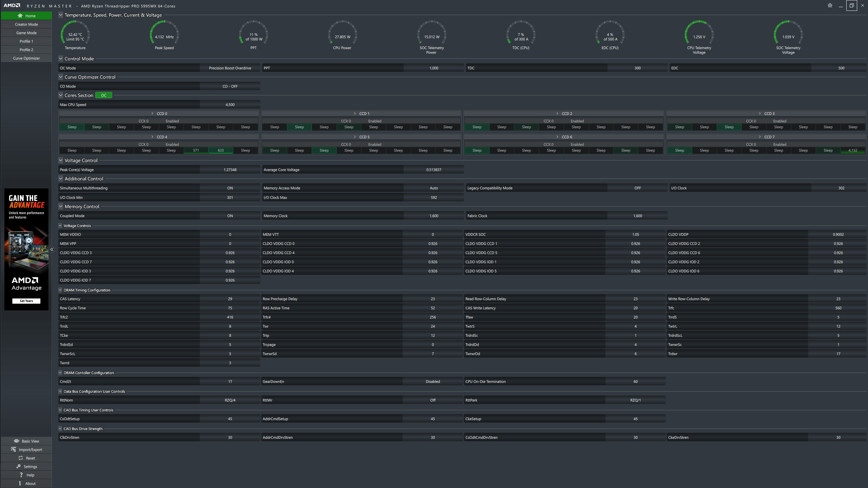Collapse the Control Mode section
The height and width of the screenshot is (488, 868).
coord(61,59)
